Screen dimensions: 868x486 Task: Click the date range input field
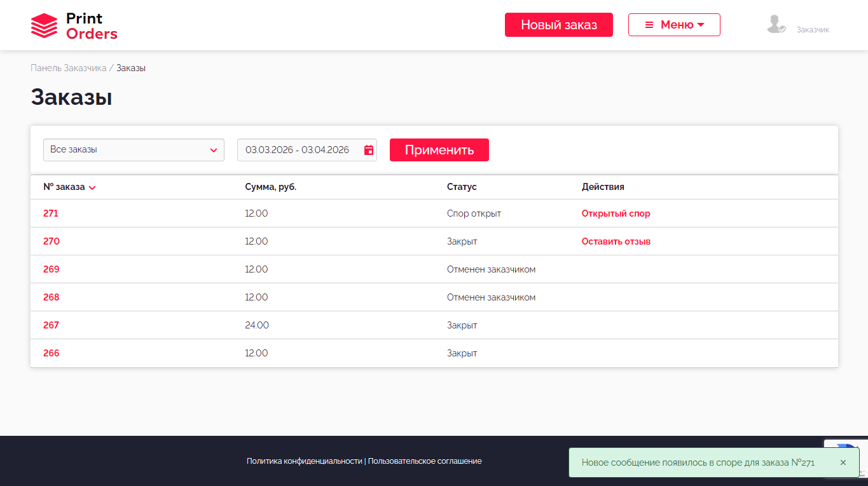coord(298,150)
